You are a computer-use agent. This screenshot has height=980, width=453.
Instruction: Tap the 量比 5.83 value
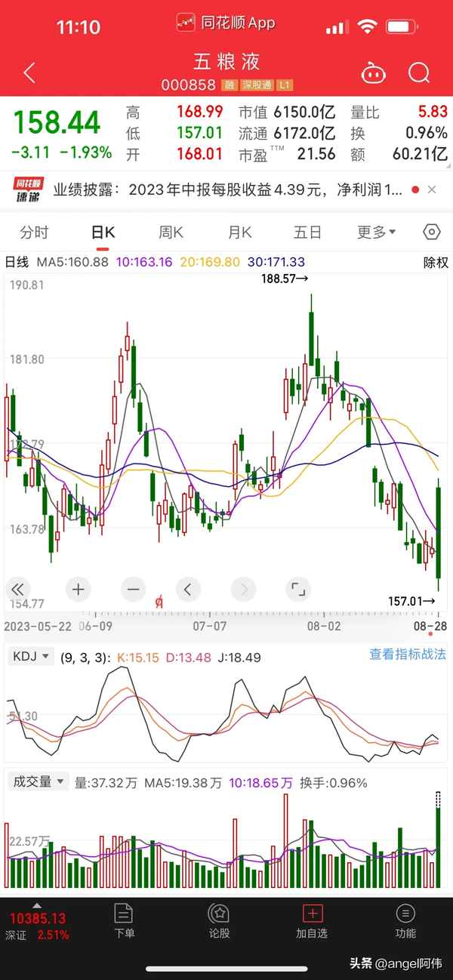[x=433, y=112]
